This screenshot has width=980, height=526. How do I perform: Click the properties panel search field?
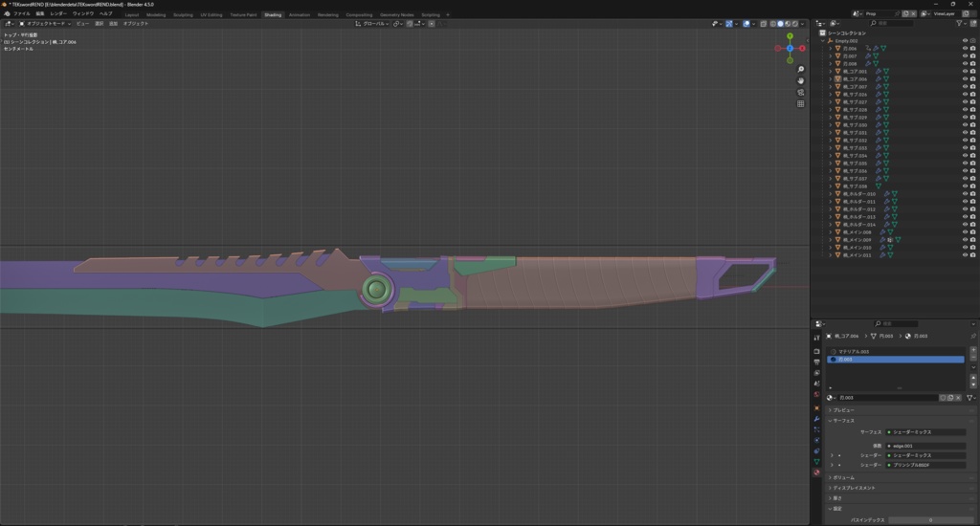[x=896, y=323]
